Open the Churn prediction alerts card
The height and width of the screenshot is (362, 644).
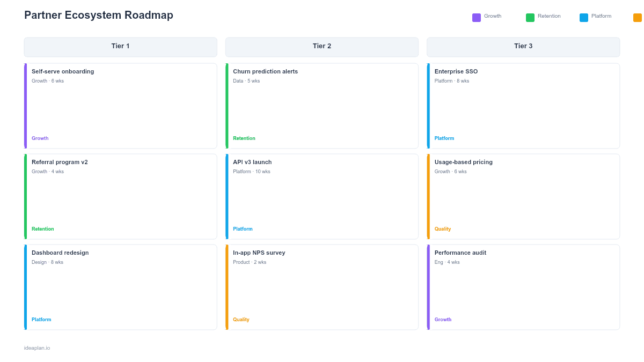(x=322, y=105)
